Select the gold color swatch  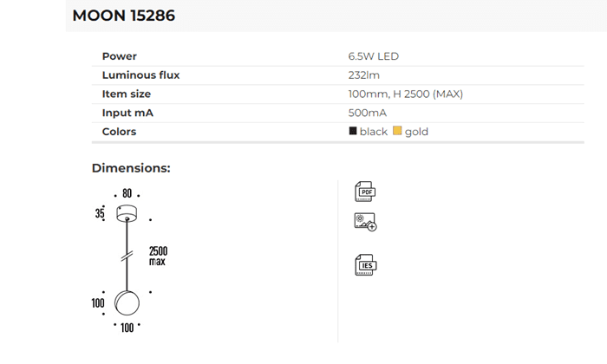(x=397, y=132)
